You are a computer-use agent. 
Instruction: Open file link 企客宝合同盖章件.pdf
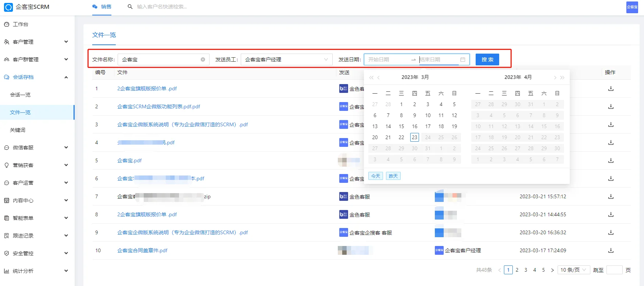[x=142, y=250]
